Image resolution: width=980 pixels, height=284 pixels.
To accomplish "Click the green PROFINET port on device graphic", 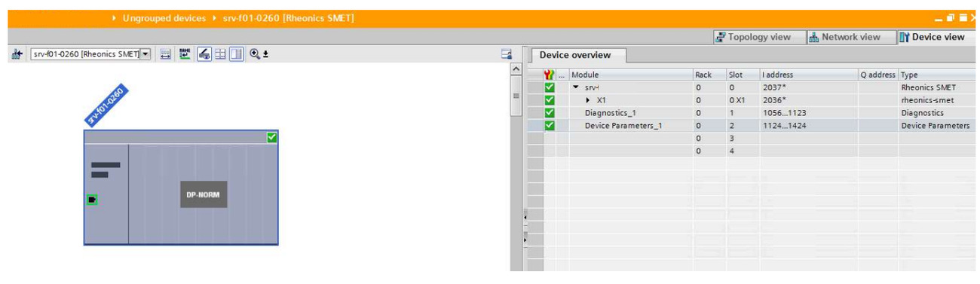I will coord(92,200).
